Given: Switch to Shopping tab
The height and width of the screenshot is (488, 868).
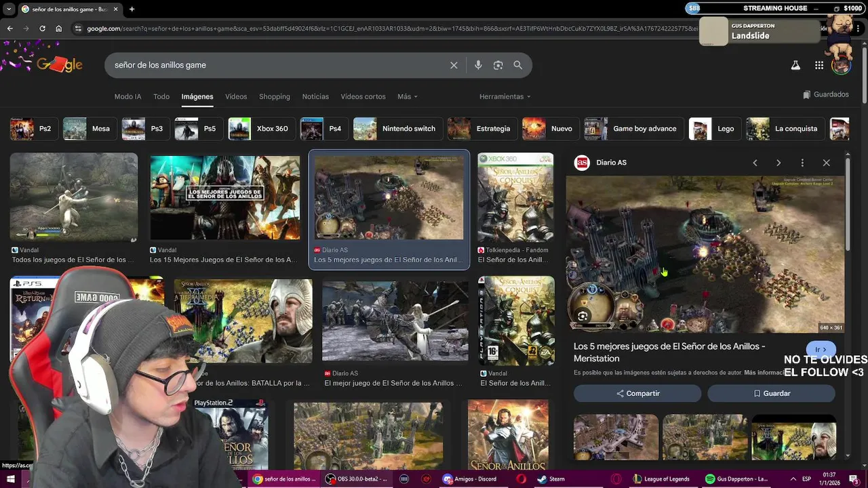Looking at the screenshot, I should (x=275, y=97).
